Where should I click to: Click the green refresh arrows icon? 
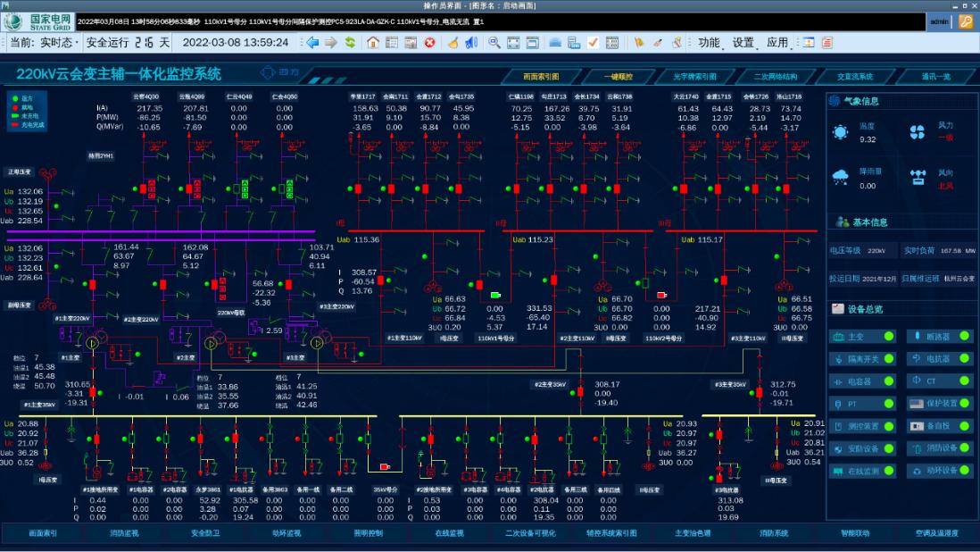pos(350,42)
